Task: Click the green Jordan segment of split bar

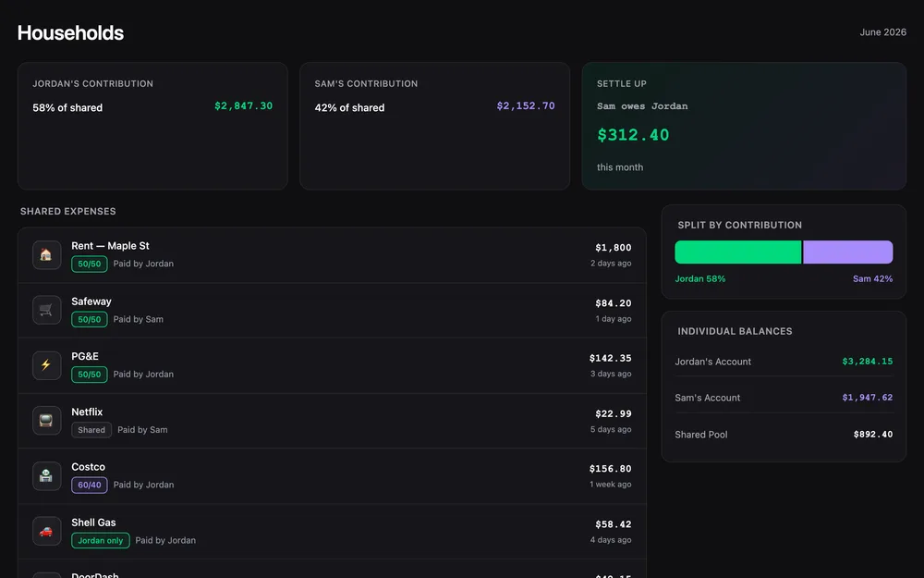Action: tap(737, 252)
